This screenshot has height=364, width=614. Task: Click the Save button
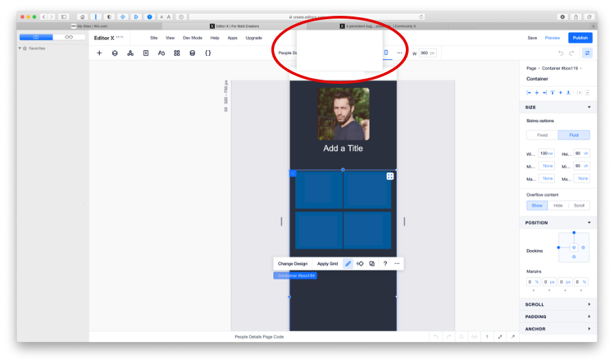click(x=532, y=38)
